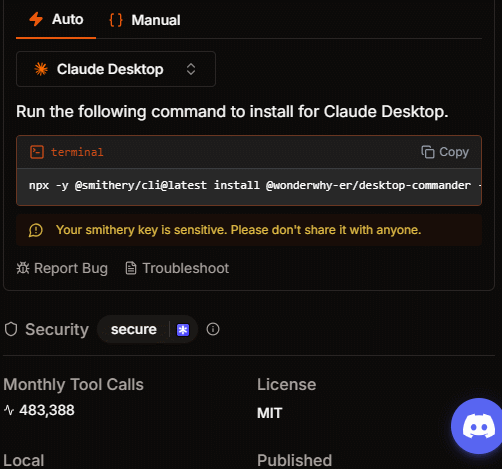The image size is (502, 469).
Task: Click the warning speech bubble icon
Action: [36, 230]
